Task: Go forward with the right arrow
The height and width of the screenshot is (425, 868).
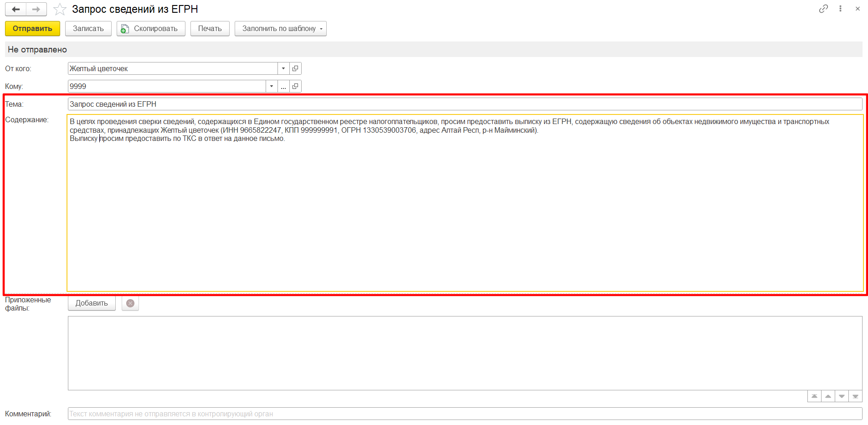Action: (x=36, y=9)
